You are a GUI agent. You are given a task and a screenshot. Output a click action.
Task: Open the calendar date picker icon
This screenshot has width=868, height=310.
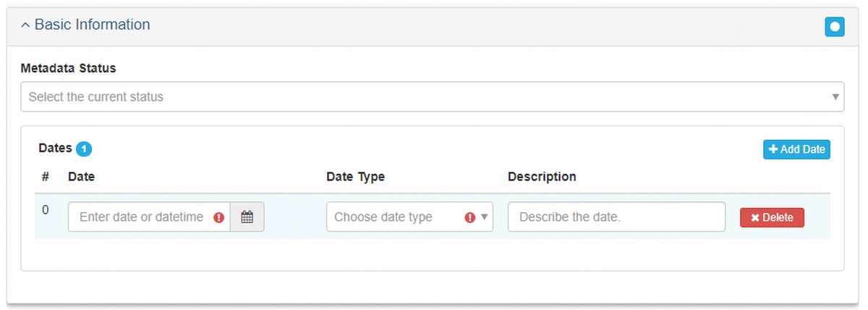click(247, 217)
